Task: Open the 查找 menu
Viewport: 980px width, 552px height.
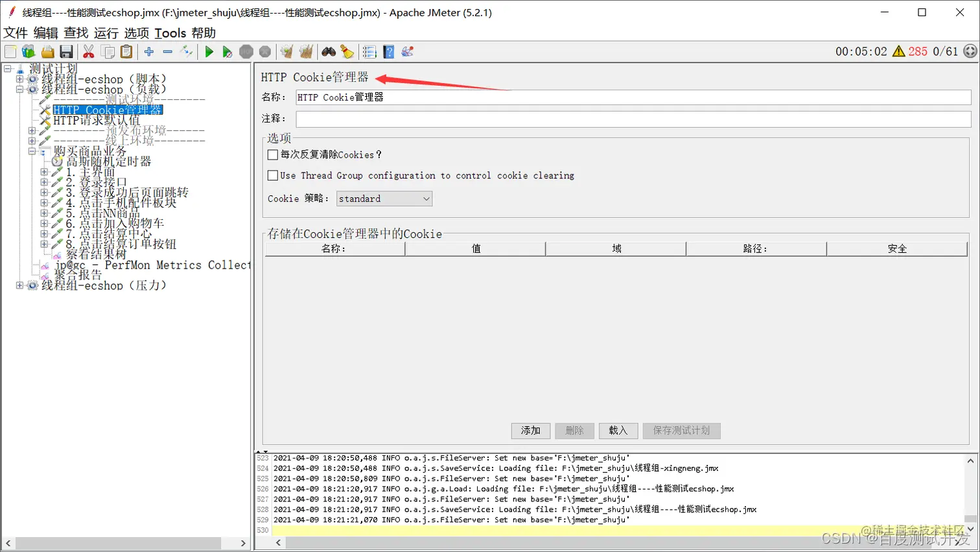Action: click(x=76, y=33)
